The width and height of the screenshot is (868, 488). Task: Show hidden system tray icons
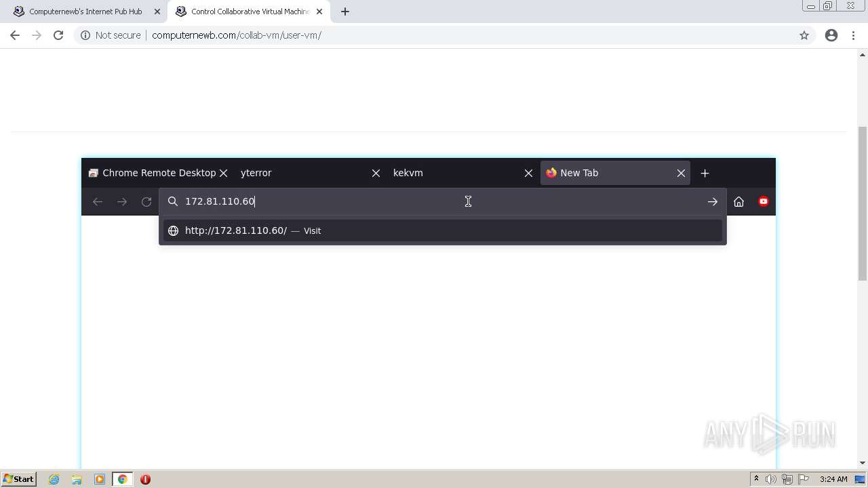[756, 479]
